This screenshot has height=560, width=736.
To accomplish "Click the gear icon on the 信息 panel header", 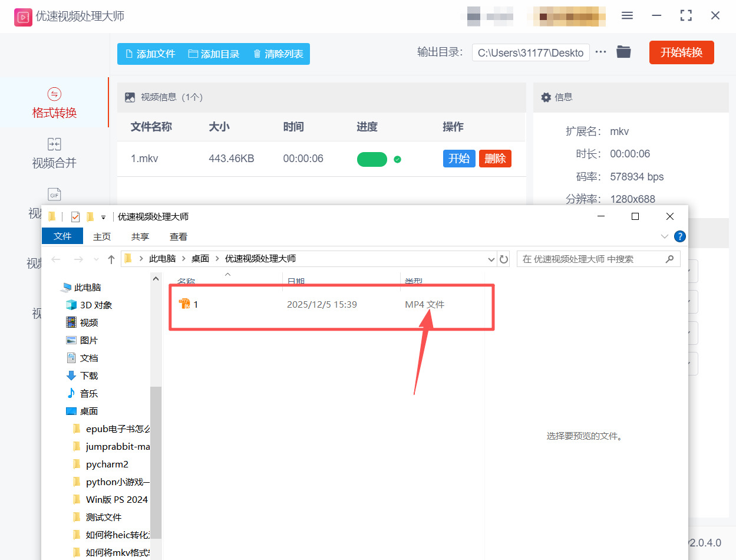I will 546,97.
